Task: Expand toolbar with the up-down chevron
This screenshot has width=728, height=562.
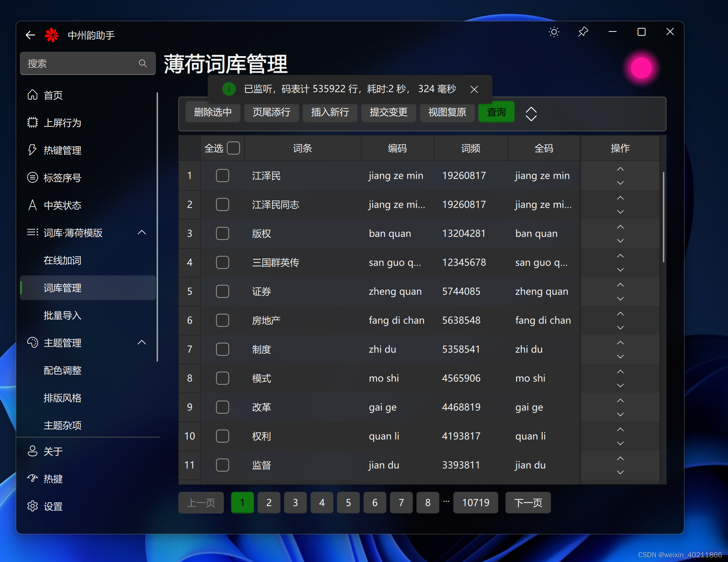Action: point(531,114)
